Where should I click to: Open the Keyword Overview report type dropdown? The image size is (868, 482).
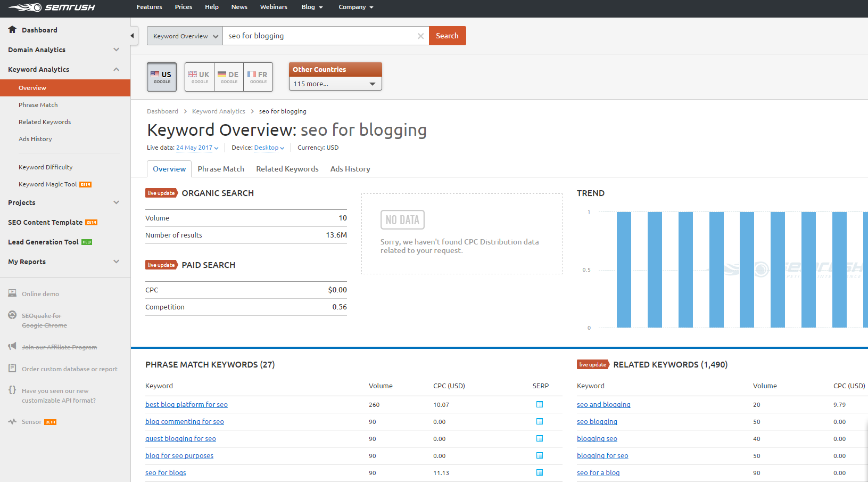(185, 36)
